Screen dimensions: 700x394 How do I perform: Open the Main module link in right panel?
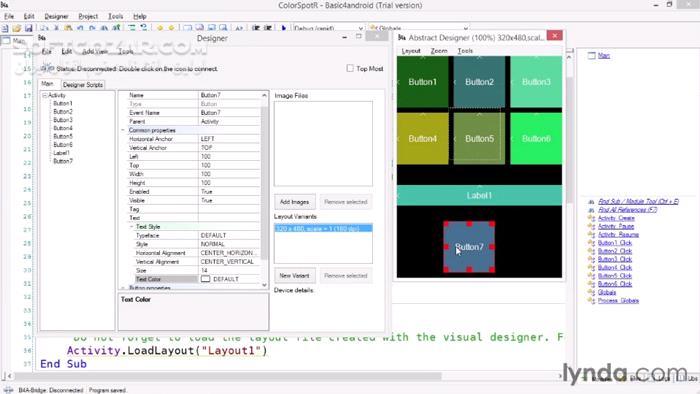pos(604,55)
